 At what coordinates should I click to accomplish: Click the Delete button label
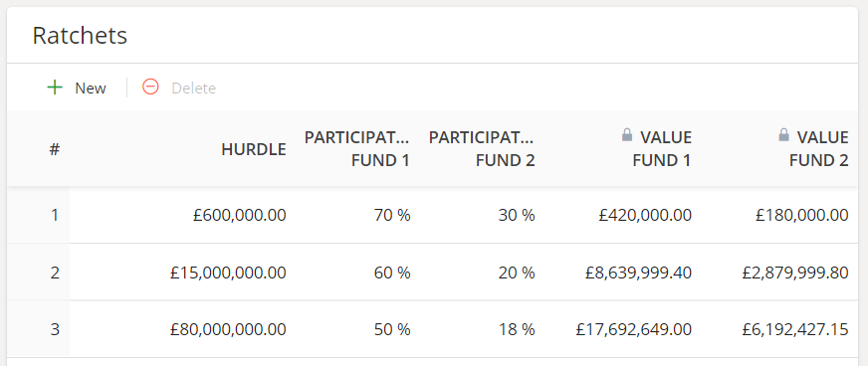(194, 89)
